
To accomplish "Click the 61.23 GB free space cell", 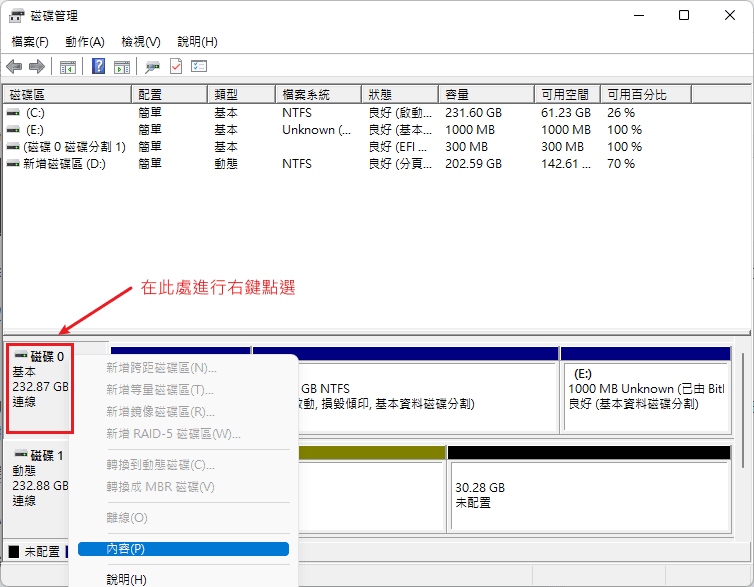I will click(566, 113).
